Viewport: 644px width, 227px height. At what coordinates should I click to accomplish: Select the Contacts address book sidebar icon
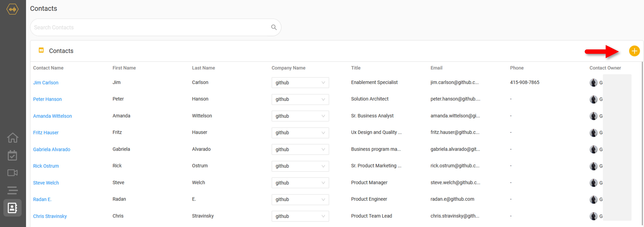(x=12, y=208)
